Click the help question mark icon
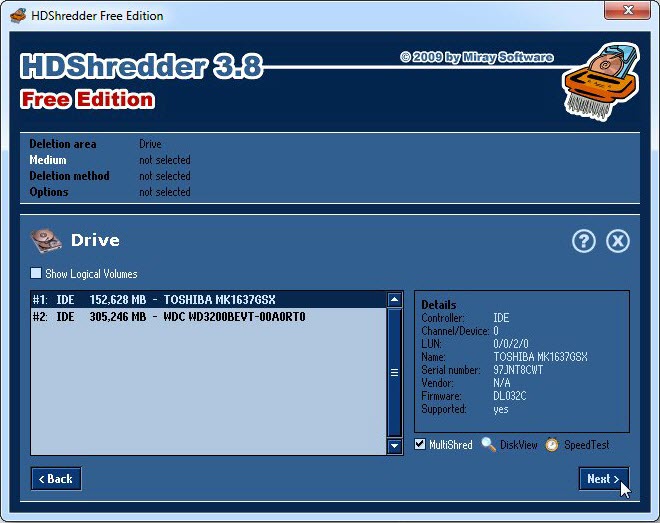 584,241
